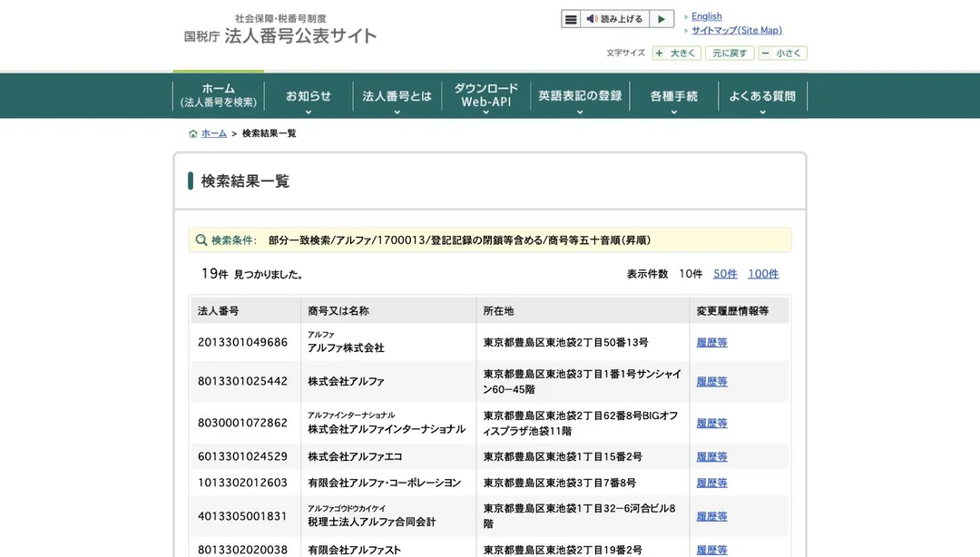Expand the 法人番号とは menu

tap(397, 96)
